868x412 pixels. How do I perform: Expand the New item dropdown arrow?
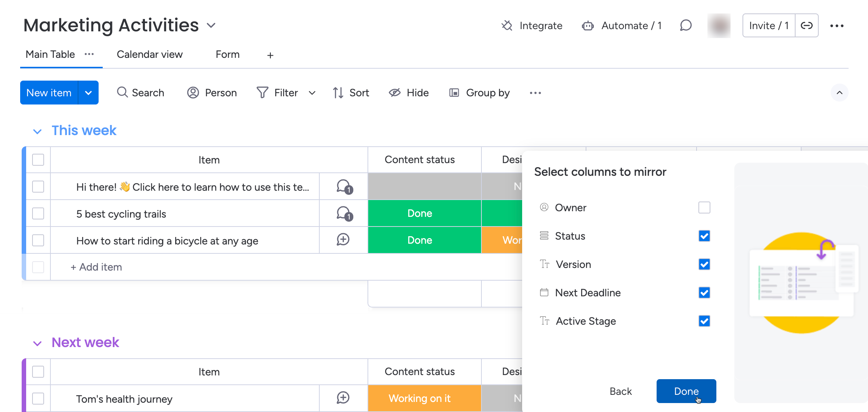(89, 93)
